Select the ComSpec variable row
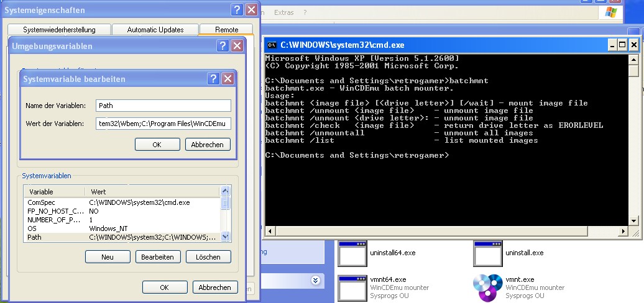This screenshot has height=303, width=644. point(122,202)
